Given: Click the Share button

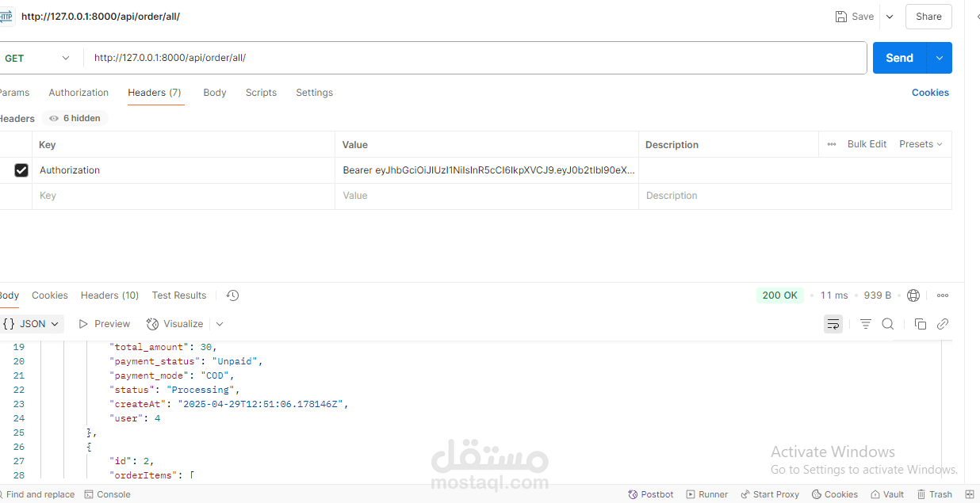Looking at the screenshot, I should tap(928, 16).
